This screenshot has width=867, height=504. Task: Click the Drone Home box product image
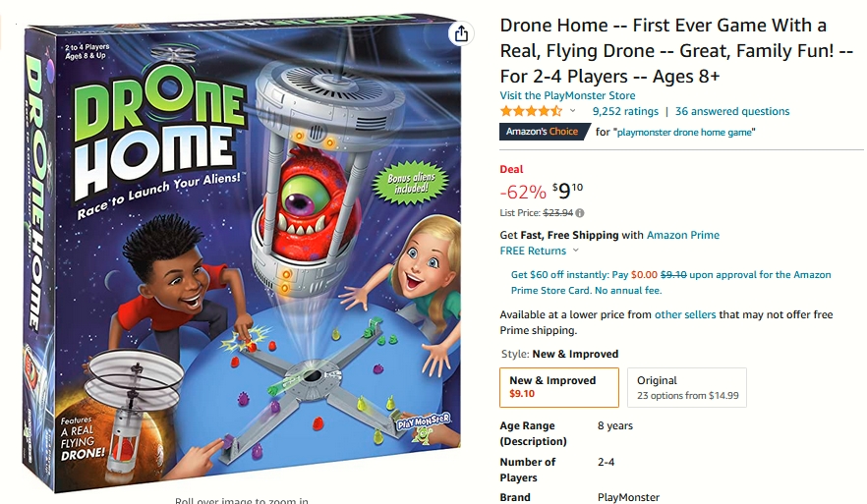242,254
